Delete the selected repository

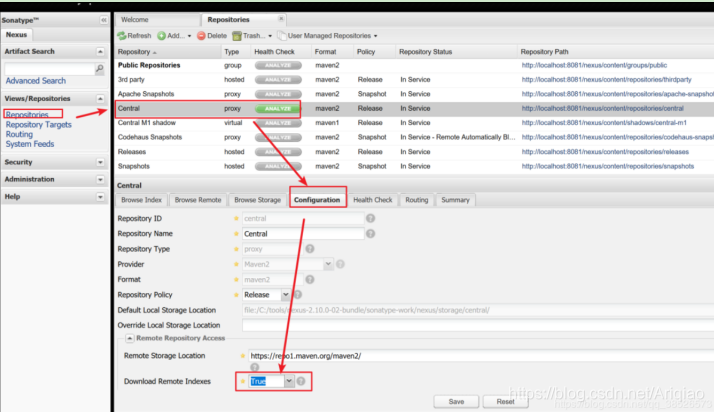click(x=212, y=36)
